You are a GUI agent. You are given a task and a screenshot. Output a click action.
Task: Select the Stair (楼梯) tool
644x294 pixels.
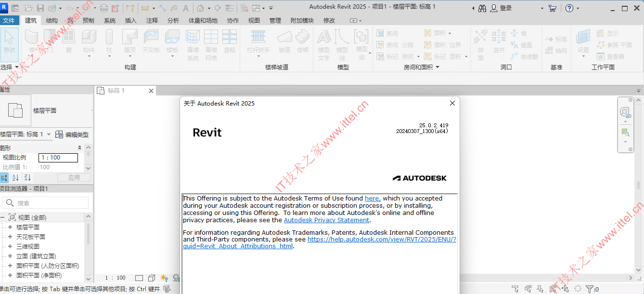pos(302,42)
